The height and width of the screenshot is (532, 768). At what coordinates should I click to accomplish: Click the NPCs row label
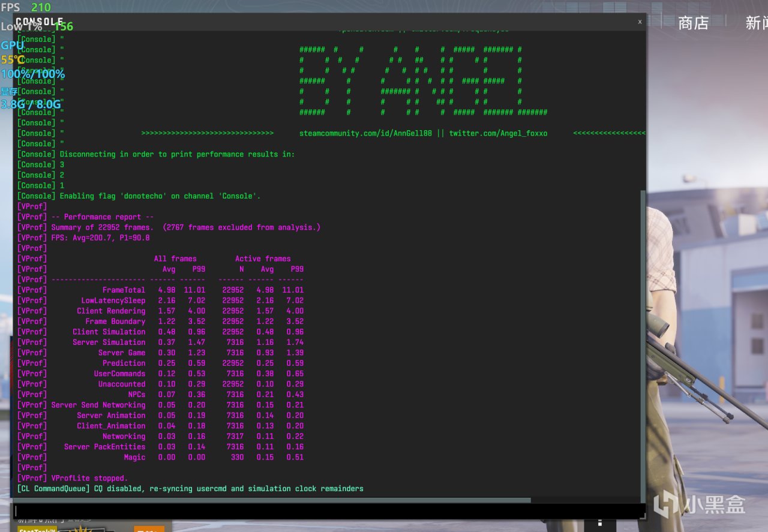137,395
